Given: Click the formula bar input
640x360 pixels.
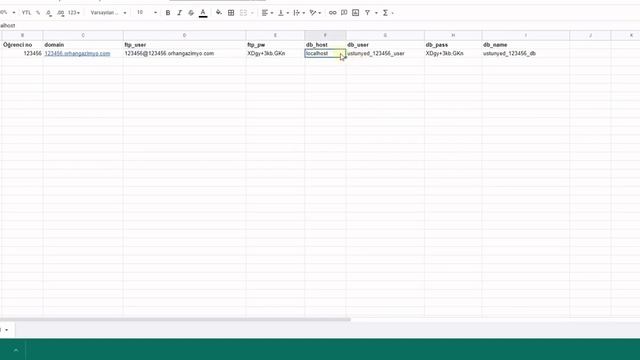Looking at the screenshot, I should click(x=320, y=25).
